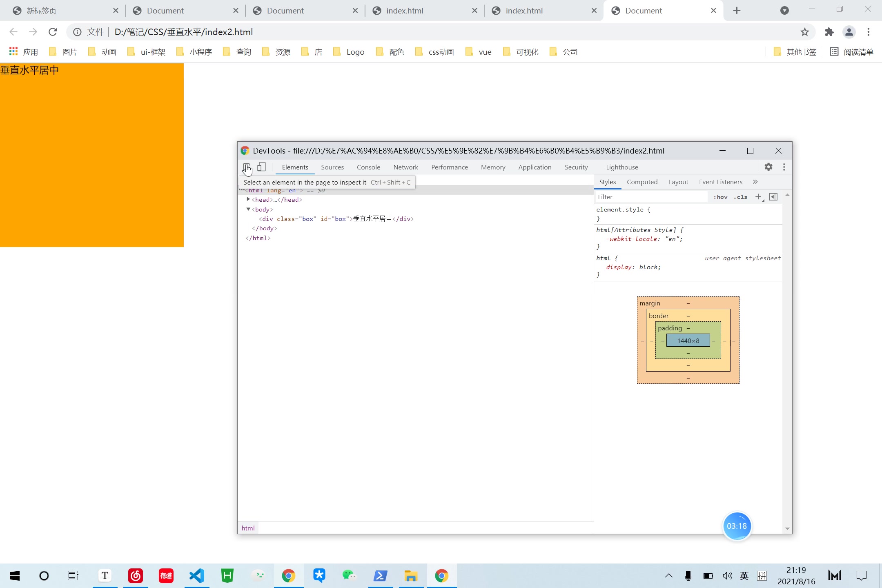This screenshot has width=882, height=588.
Task: Open the Chrome profile avatar
Action: point(849,32)
